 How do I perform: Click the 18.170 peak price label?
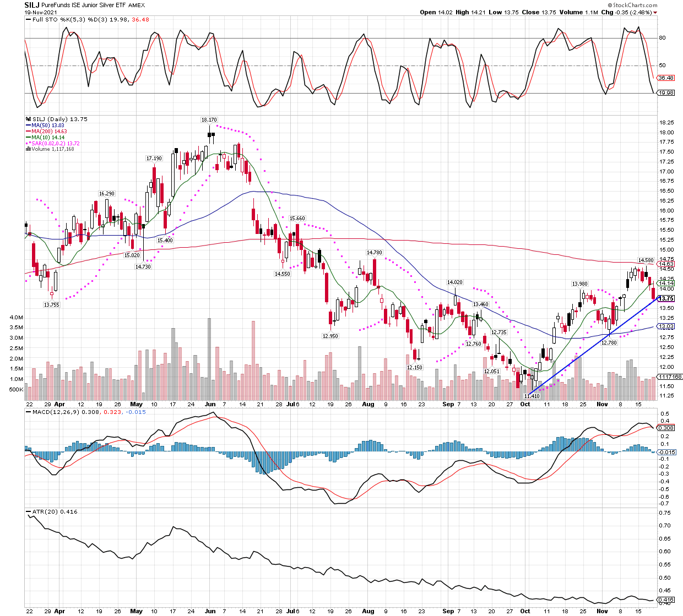pos(209,119)
